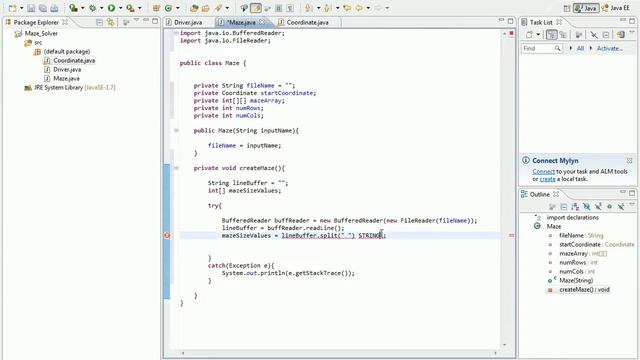The height and width of the screenshot is (360, 640).
Task: Collapse the createMaze method fold marker
Action: tap(176, 168)
